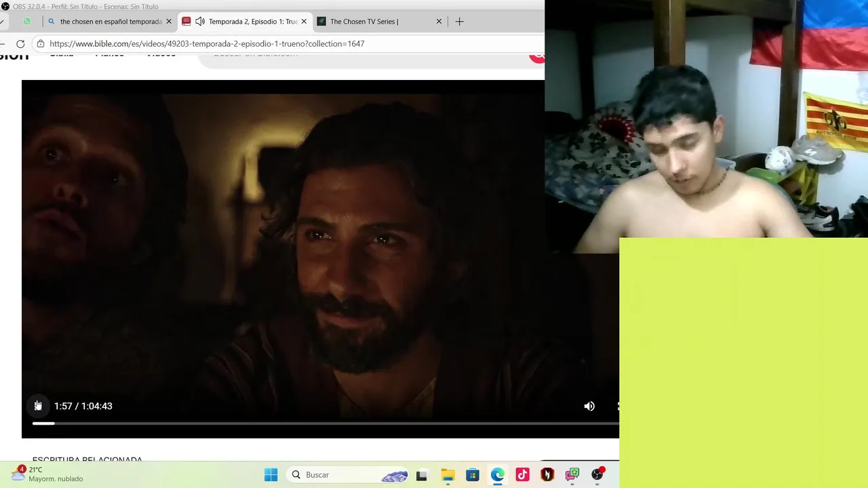Open OBS Studio from taskbar
868x488 pixels.
597,474
